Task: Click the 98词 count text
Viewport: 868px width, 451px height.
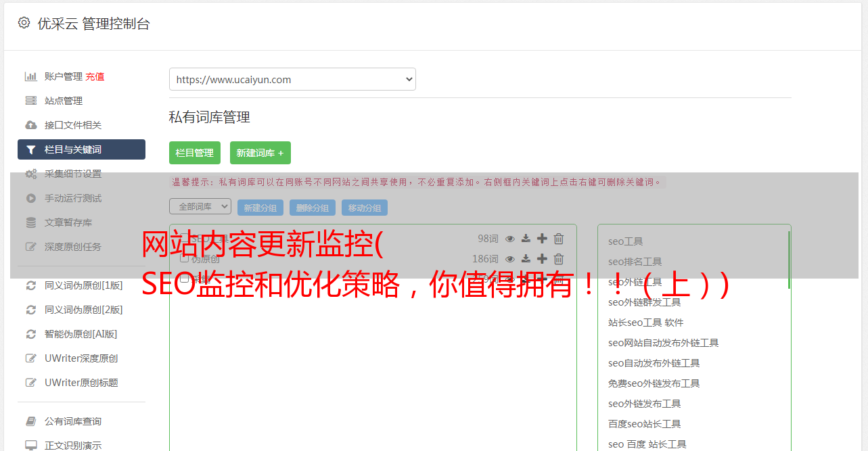Action: coord(488,239)
